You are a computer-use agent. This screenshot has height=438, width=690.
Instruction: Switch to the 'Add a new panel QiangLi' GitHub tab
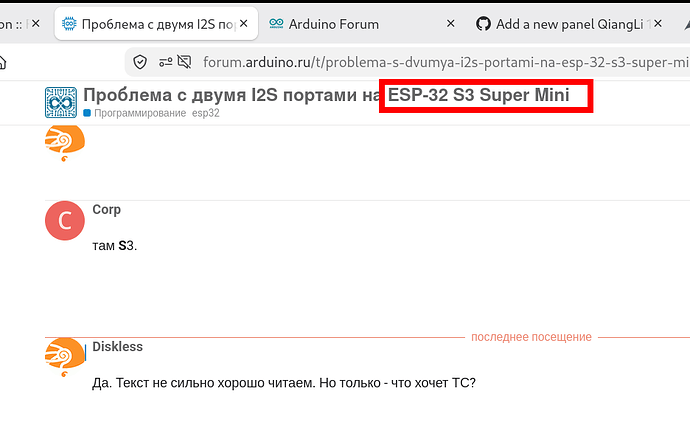[569, 24]
